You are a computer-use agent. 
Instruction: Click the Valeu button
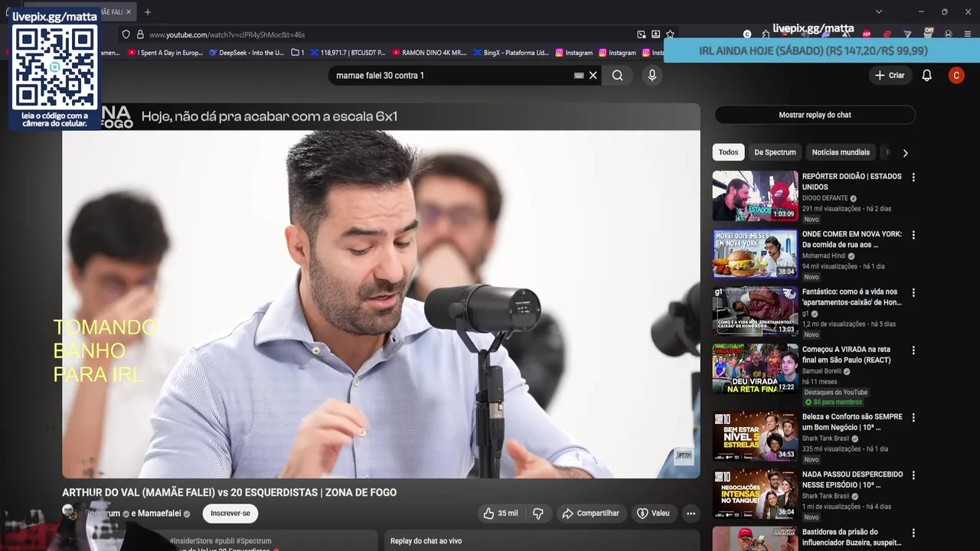tap(653, 514)
